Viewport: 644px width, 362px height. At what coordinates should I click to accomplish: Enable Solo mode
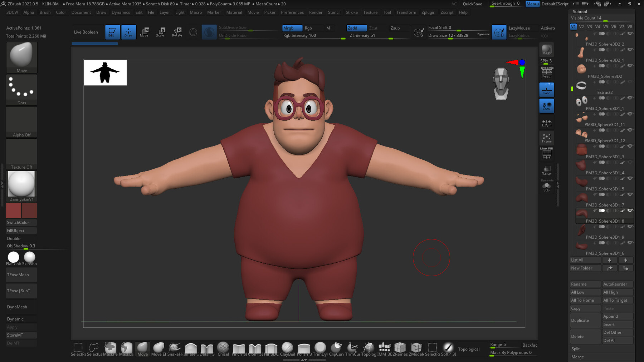coord(546,186)
